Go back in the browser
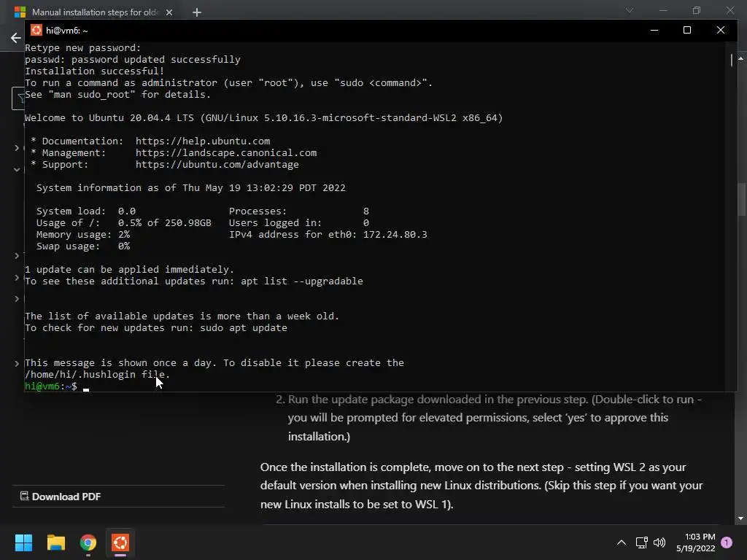This screenshot has height=560, width=747. click(x=16, y=38)
